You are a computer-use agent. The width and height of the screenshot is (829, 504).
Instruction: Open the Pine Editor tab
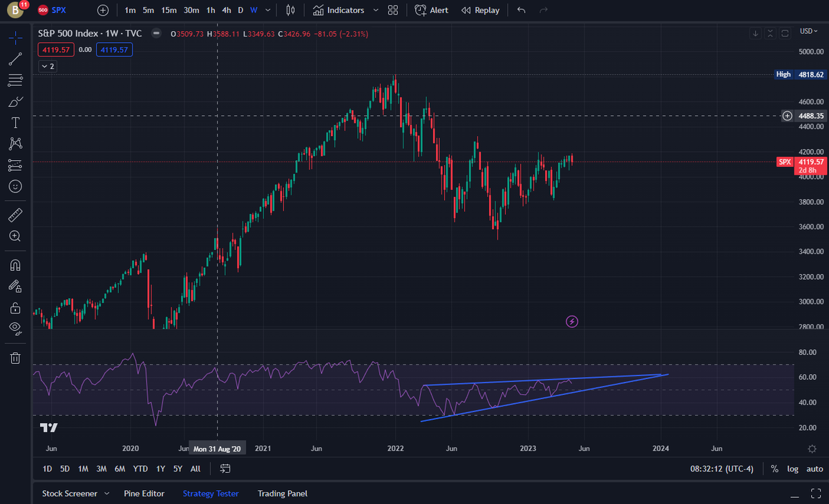pos(144,494)
